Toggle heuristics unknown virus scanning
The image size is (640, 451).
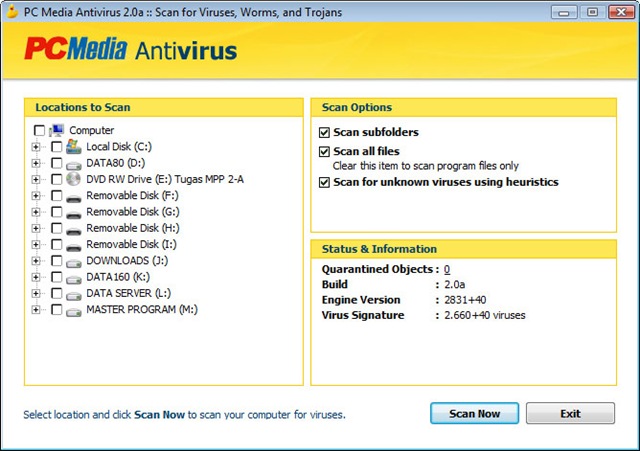point(324,183)
